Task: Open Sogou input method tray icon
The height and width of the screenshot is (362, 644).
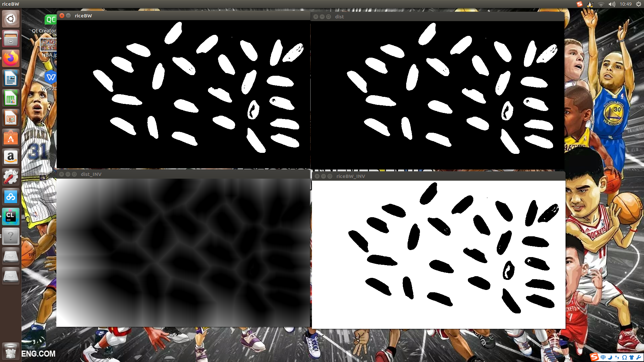Action: (x=579, y=4)
